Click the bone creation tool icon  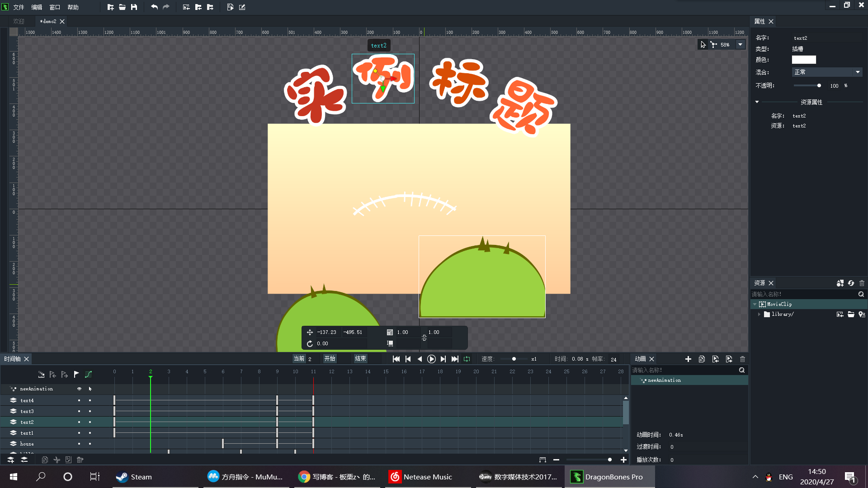[713, 45]
